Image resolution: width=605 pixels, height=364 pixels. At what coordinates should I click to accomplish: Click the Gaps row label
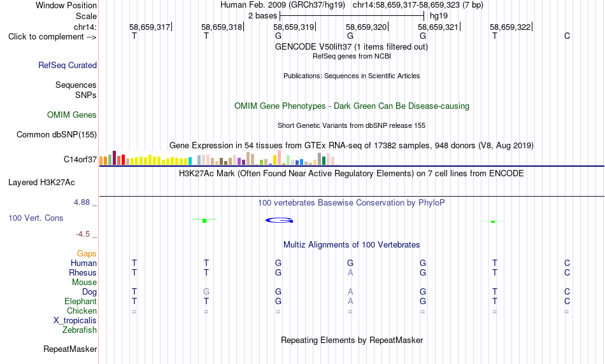click(x=87, y=253)
